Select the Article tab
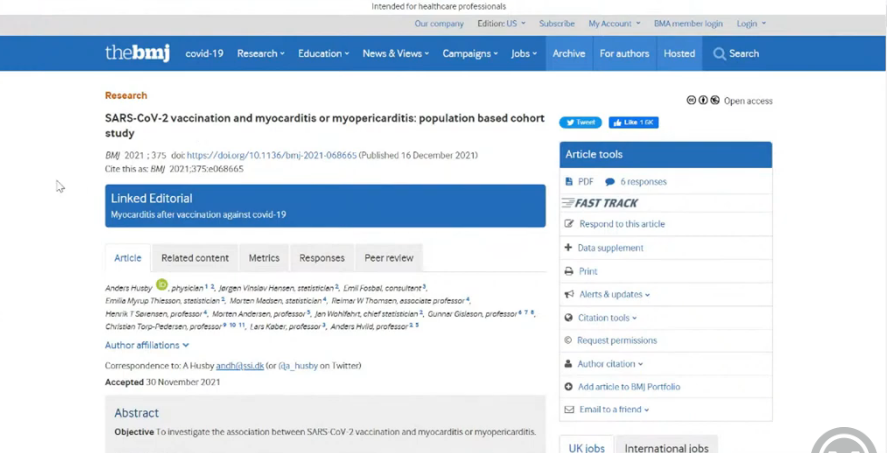 (128, 258)
